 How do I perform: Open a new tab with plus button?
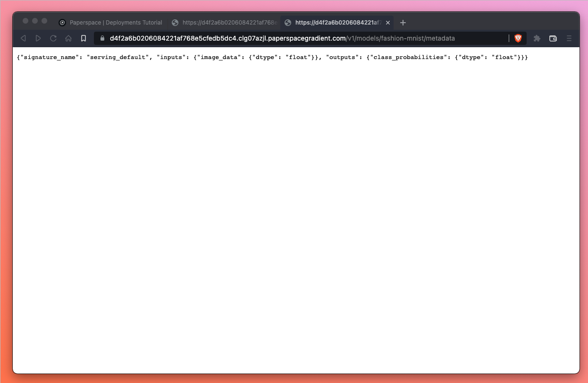click(403, 23)
